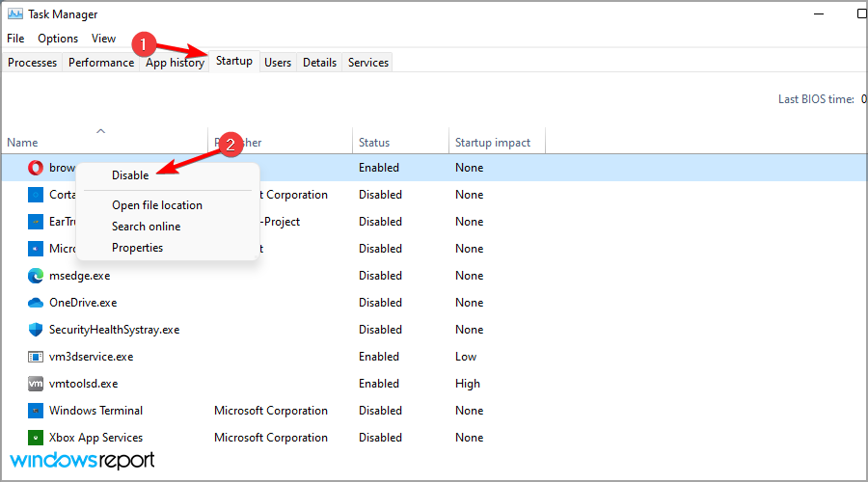Sort by Startup impact column header
The height and width of the screenshot is (482, 868).
pos(493,143)
